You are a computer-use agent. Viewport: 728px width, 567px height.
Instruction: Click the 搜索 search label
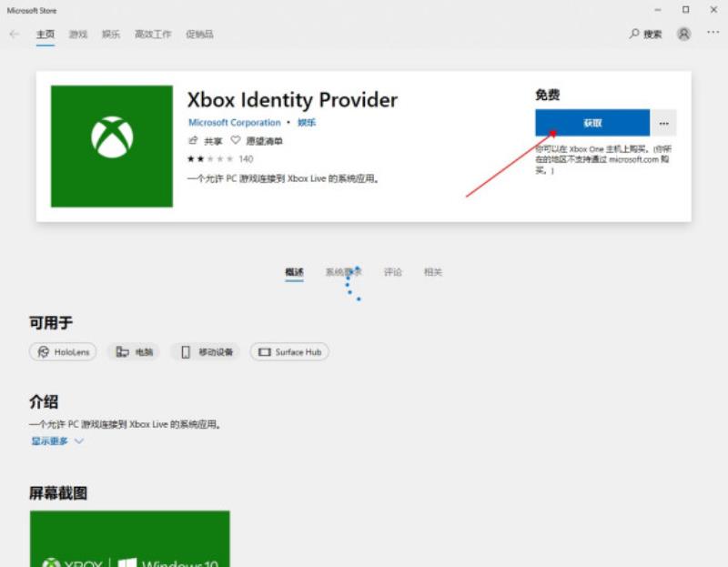(652, 35)
